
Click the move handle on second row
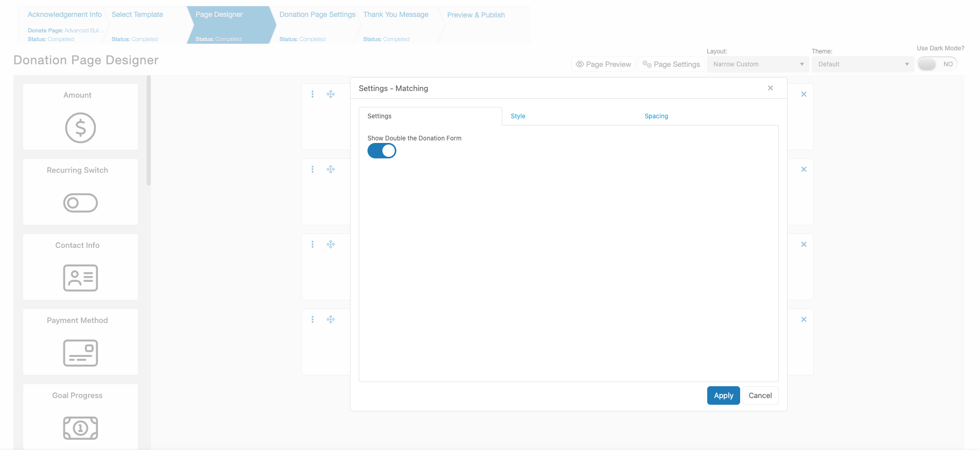click(x=331, y=169)
